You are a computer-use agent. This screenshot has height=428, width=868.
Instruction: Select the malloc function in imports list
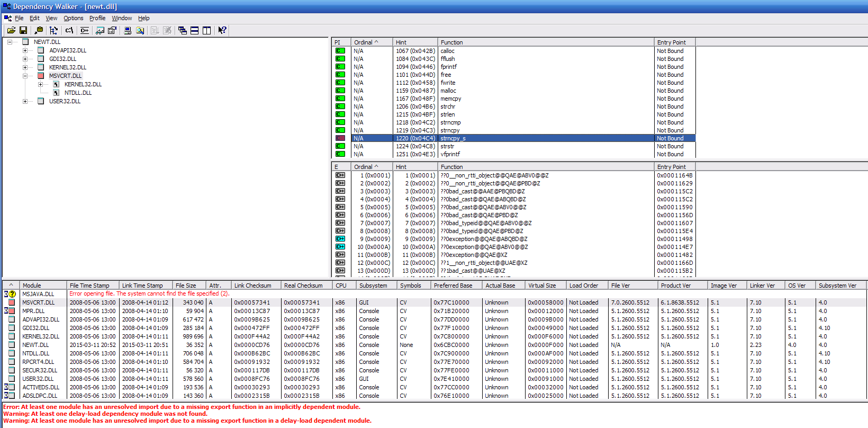coord(448,91)
